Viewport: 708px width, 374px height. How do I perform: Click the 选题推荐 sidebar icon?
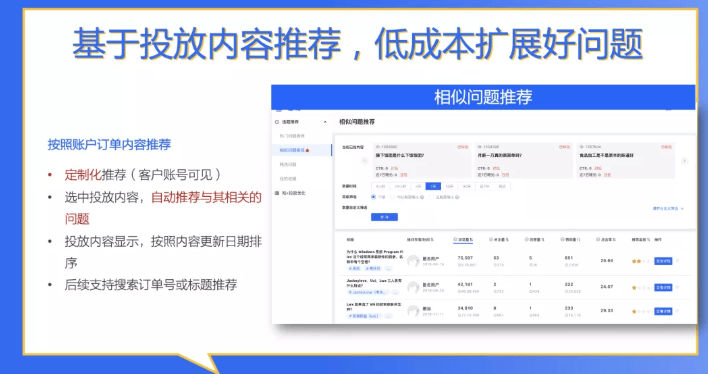277,122
